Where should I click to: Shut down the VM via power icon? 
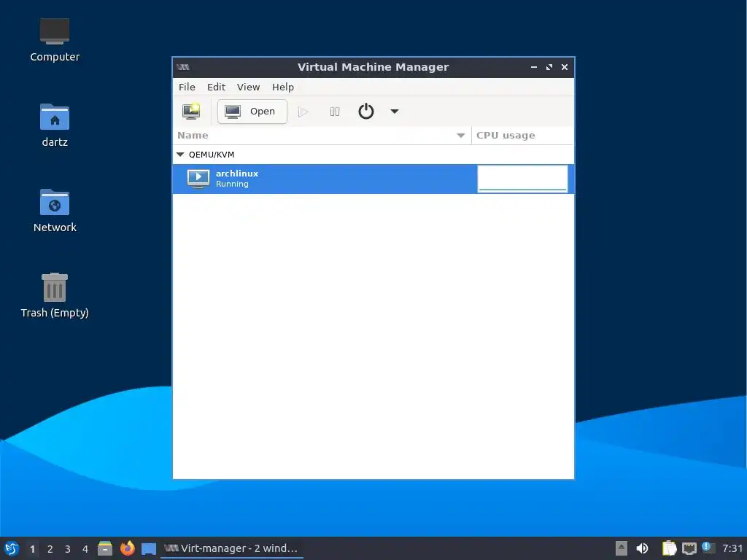pyautogui.click(x=366, y=112)
